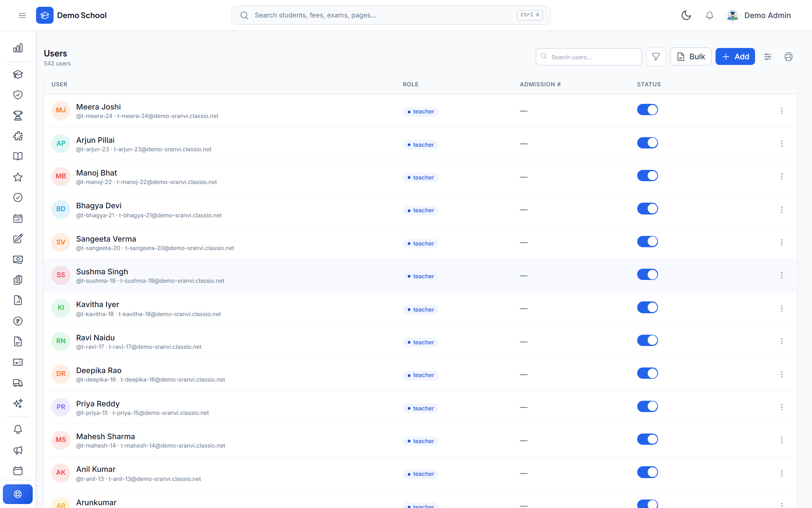Open notifications bell in the top bar
812x508 pixels.
pos(709,16)
